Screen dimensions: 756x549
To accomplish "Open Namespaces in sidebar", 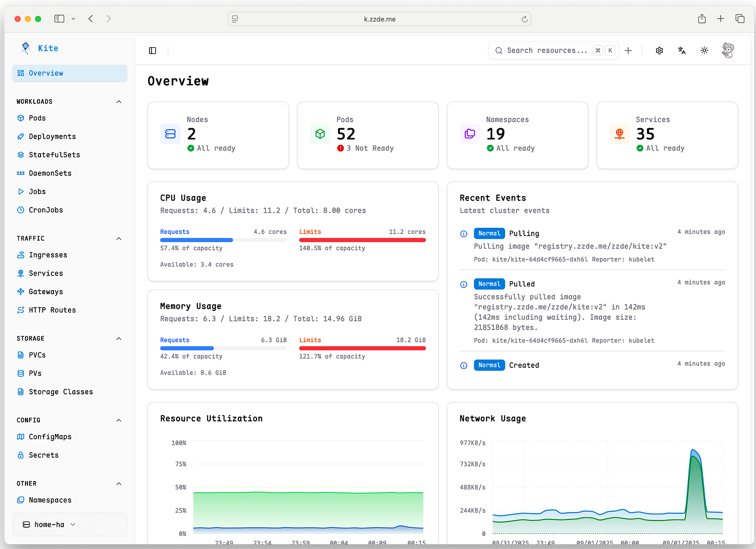I will pyautogui.click(x=70, y=500).
